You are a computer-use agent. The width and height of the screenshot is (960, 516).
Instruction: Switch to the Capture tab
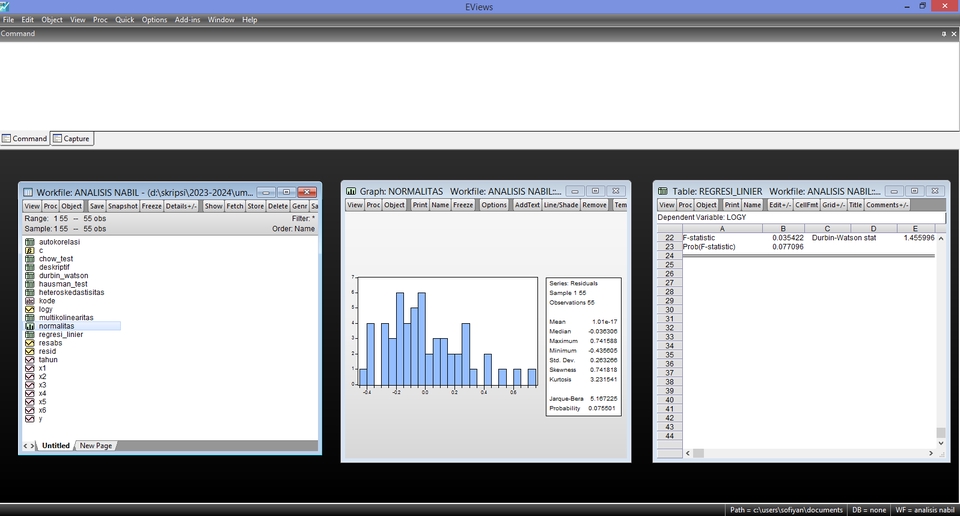72,138
